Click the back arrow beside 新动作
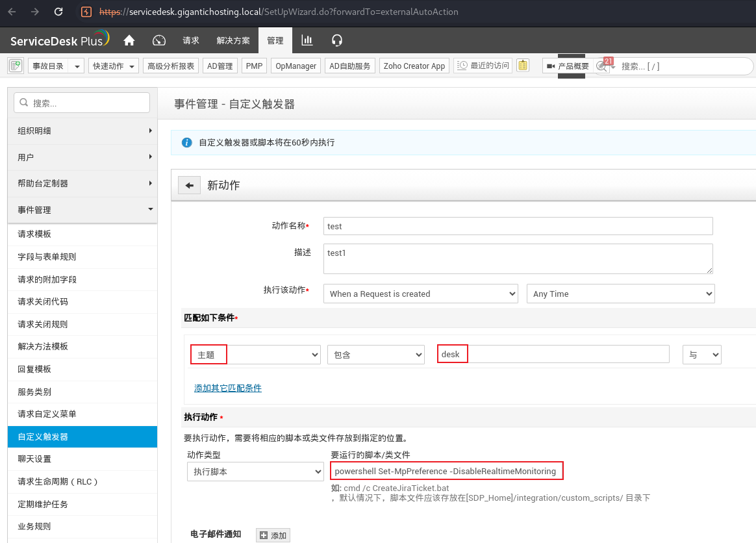756x543 pixels. [189, 186]
